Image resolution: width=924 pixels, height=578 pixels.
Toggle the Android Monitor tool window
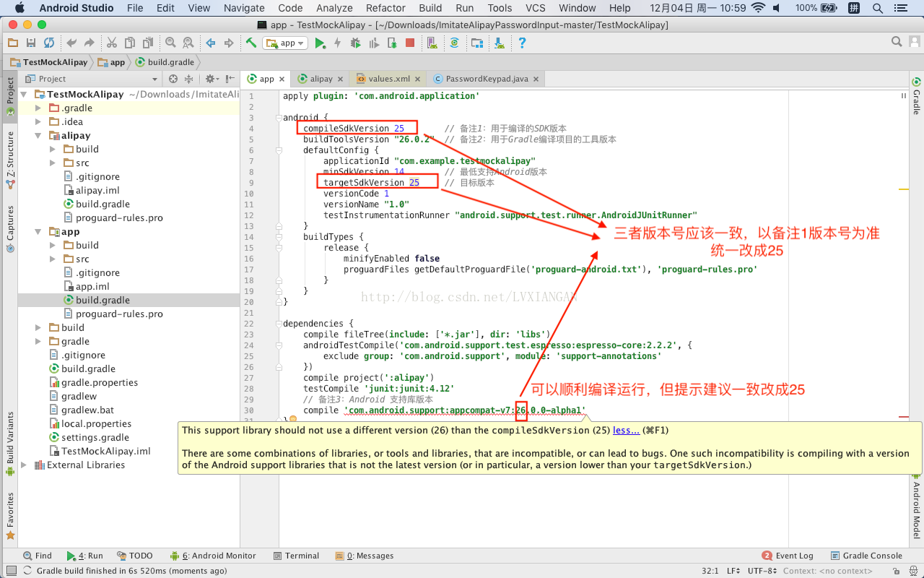point(213,556)
